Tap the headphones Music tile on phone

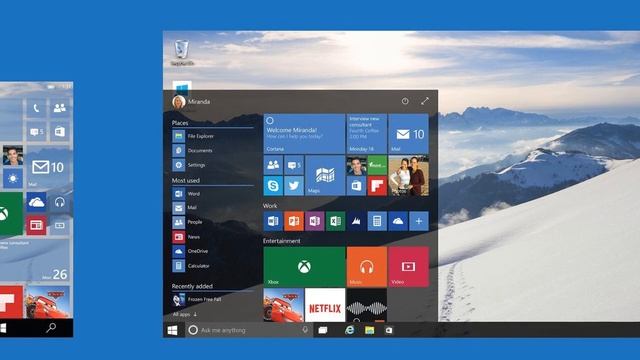pos(60,202)
